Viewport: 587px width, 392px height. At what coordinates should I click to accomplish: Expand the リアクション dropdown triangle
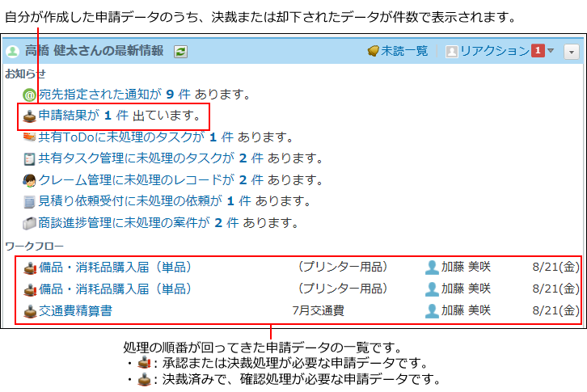[x=551, y=50]
